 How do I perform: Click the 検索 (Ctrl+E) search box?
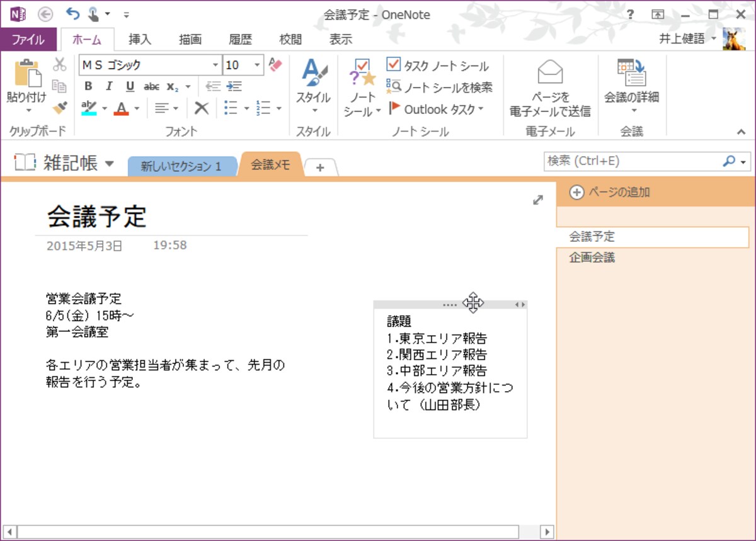pyautogui.click(x=633, y=161)
